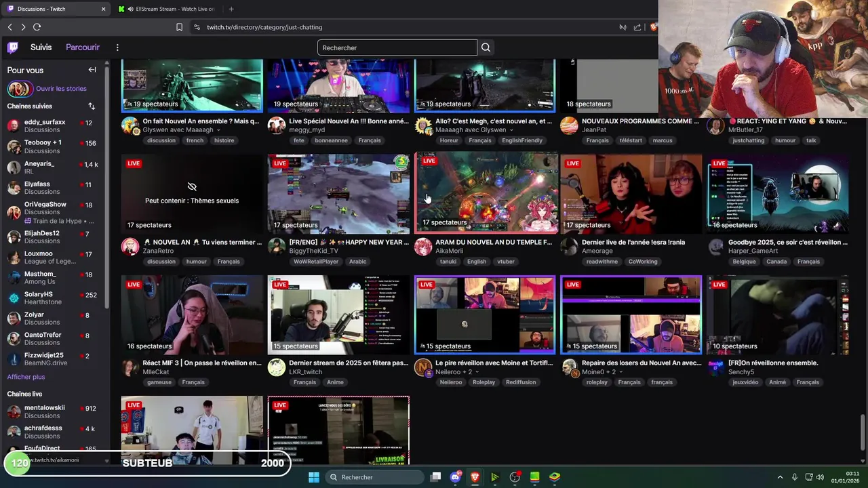Viewport: 868px width, 488px height.
Task: Open Task View on the taskbar
Action: tap(436, 477)
